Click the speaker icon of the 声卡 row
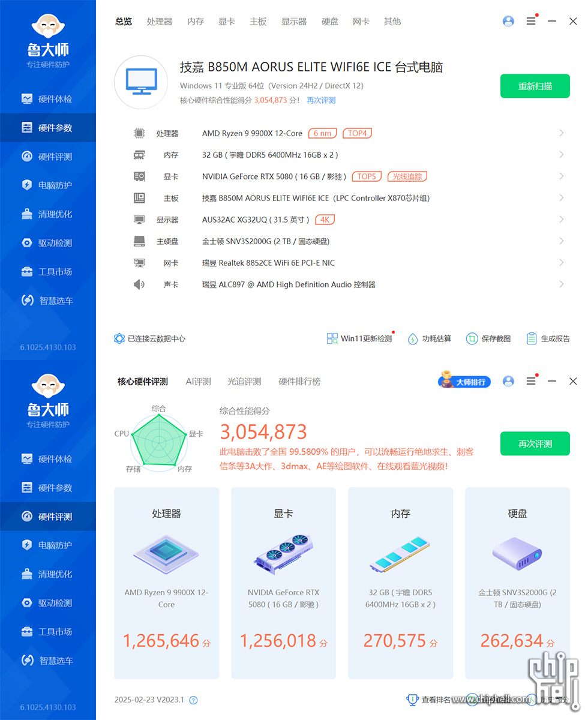 pyautogui.click(x=139, y=284)
